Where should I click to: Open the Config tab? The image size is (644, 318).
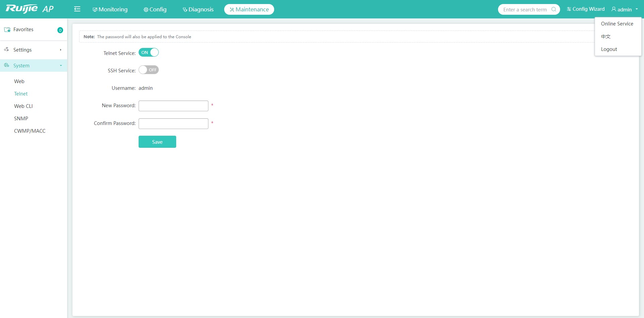coord(155,9)
